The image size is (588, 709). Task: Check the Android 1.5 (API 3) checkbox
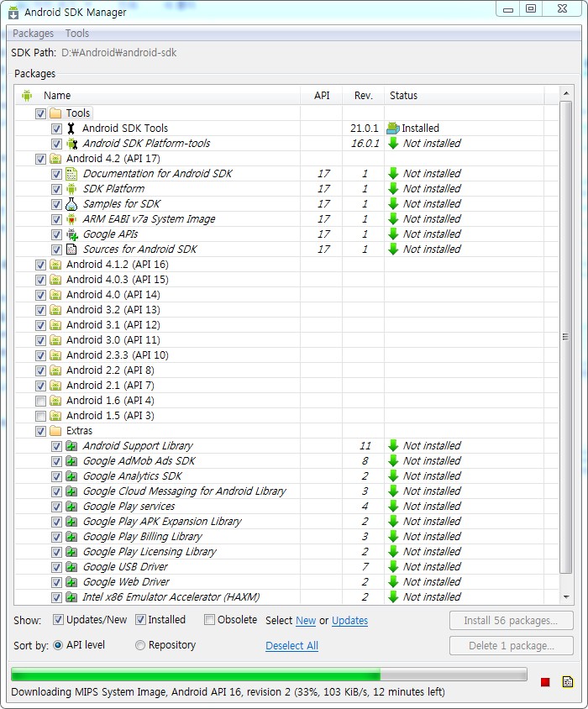[x=40, y=416]
